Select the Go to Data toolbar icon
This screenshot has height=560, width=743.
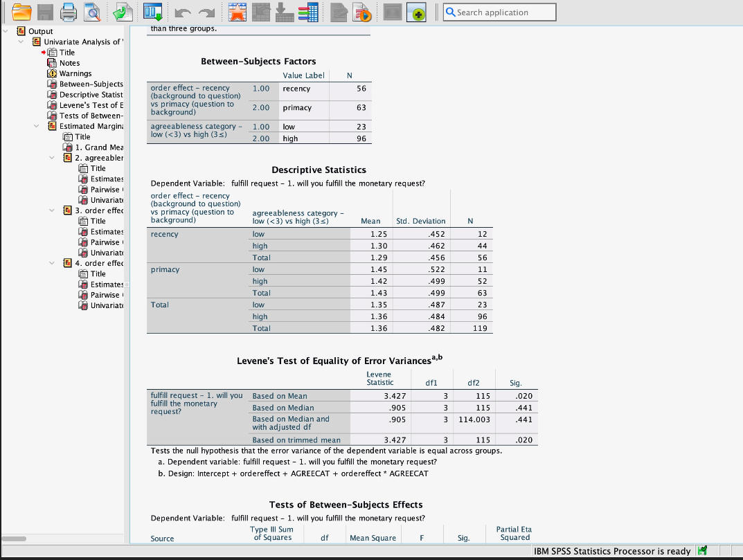click(x=152, y=12)
